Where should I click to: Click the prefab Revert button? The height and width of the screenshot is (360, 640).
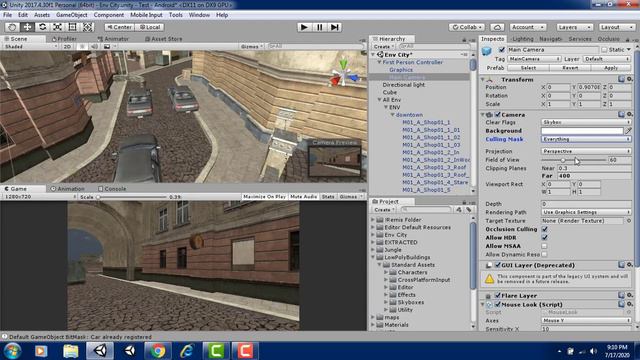[x=570, y=68]
